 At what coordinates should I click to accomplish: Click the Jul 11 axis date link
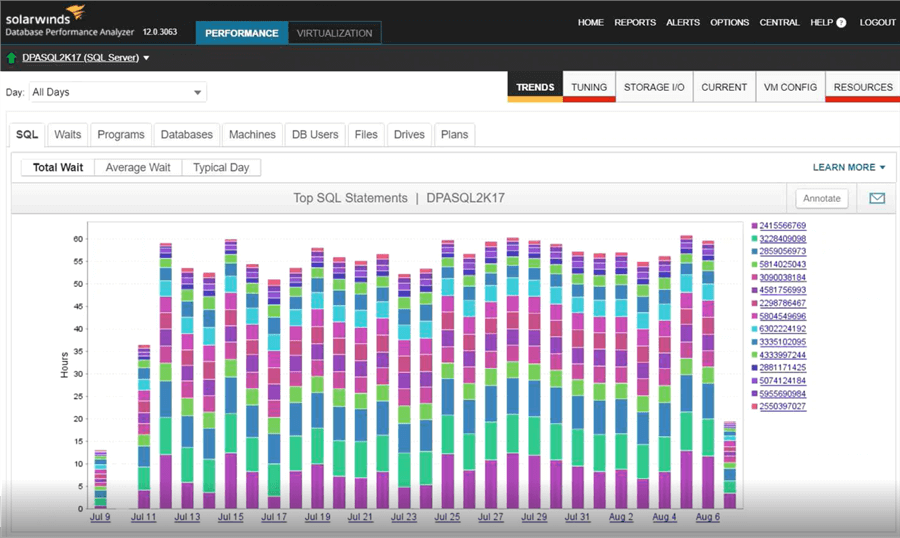[x=143, y=517]
